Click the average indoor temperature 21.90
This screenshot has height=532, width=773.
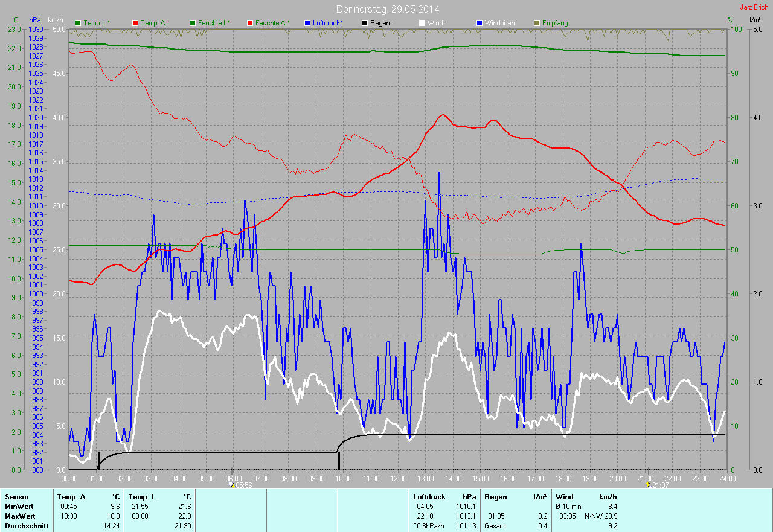[x=182, y=526]
